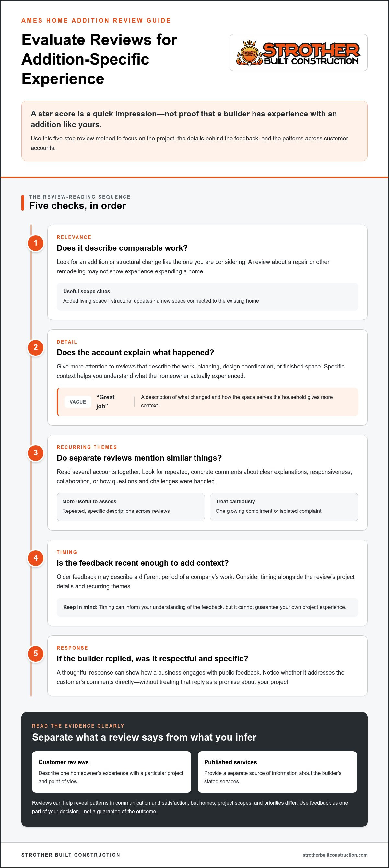Select the step 3 numbered circle

click(36, 453)
